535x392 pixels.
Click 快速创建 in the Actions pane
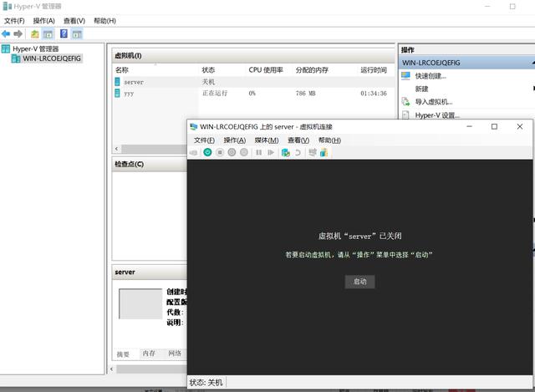[431, 75]
